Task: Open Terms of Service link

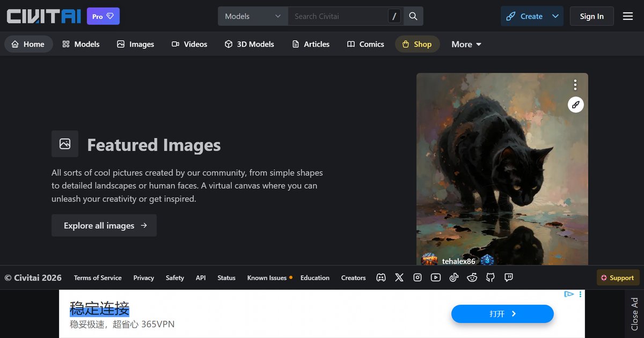Action: [x=98, y=277]
